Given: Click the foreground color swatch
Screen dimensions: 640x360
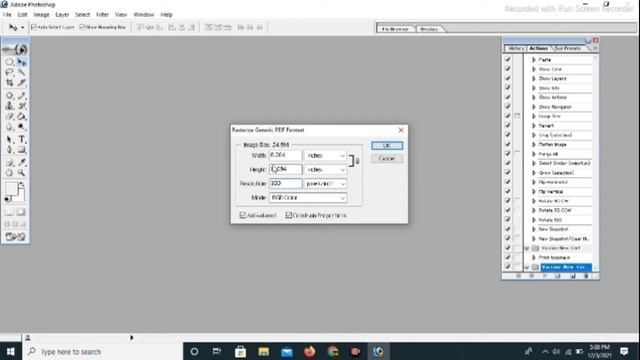Looking at the screenshot, I should (x=11, y=189).
